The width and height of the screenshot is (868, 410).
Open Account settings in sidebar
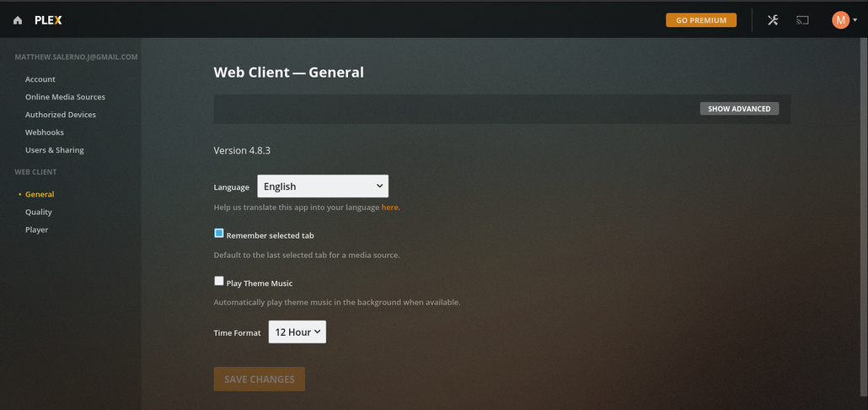pyautogui.click(x=40, y=79)
